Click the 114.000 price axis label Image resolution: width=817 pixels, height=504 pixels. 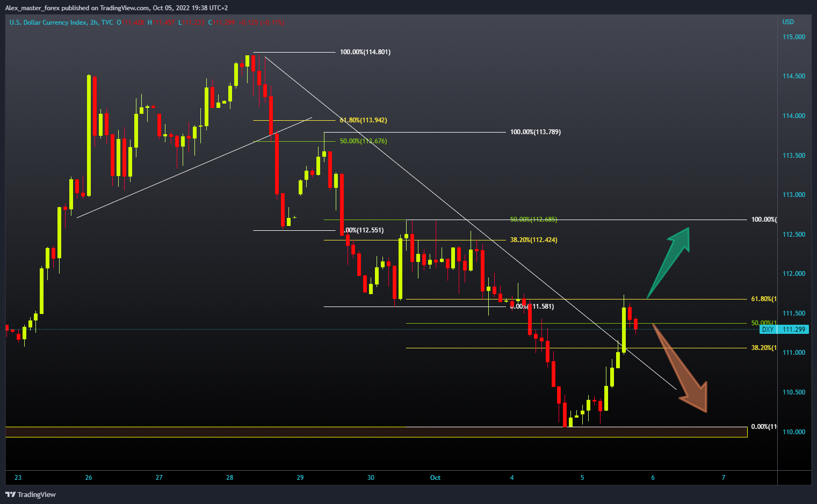(x=794, y=116)
